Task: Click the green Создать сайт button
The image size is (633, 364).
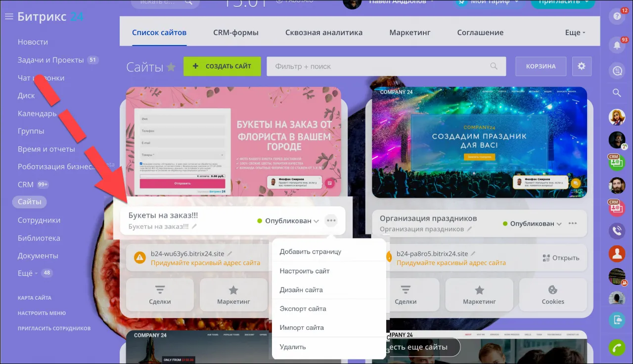Action: pos(222,66)
